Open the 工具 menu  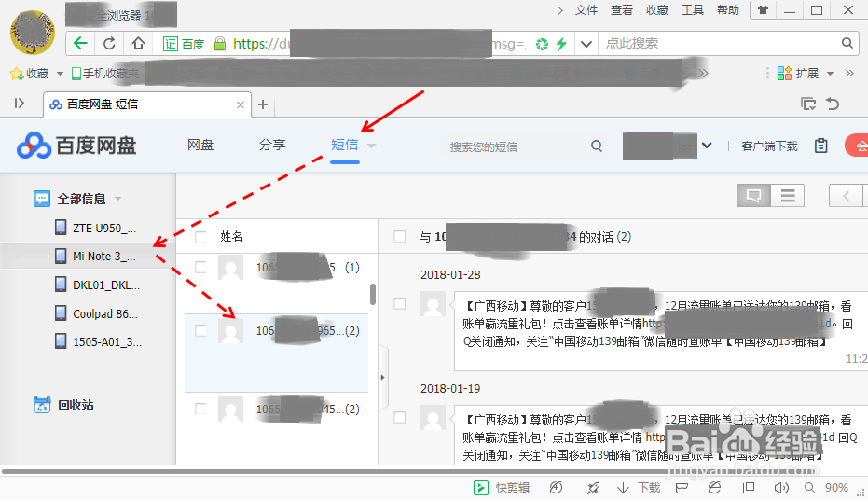(x=693, y=10)
